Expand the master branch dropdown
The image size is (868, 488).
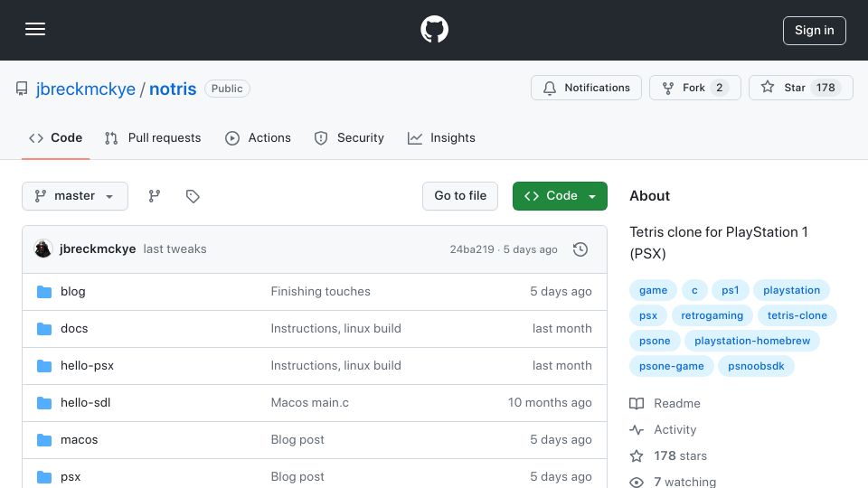[75, 196]
